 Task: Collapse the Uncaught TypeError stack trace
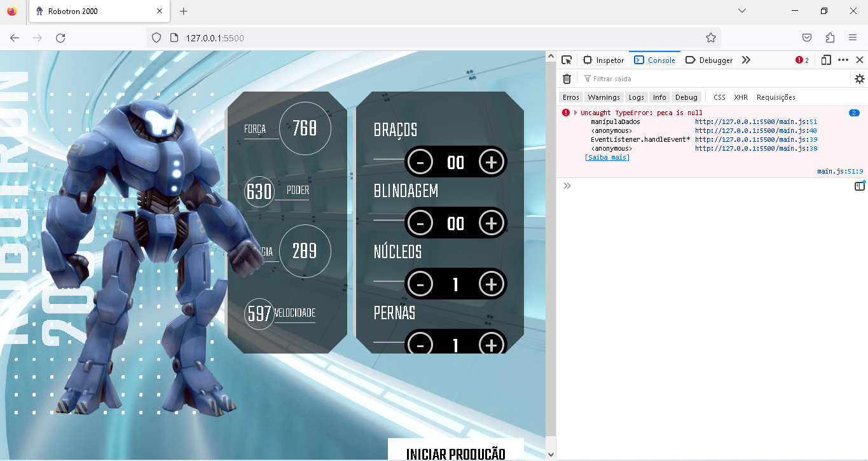pyautogui.click(x=575, y=113)
